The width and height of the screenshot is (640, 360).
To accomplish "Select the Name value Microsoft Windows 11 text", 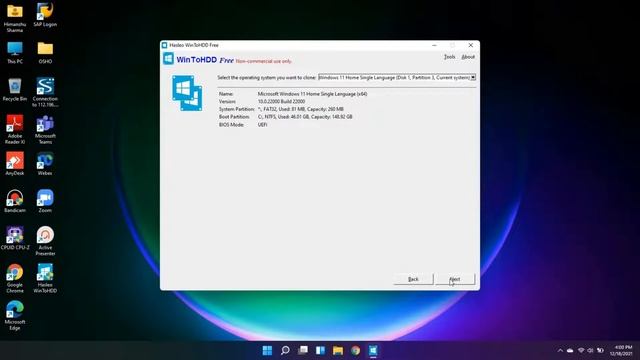I will pos(312,94).
